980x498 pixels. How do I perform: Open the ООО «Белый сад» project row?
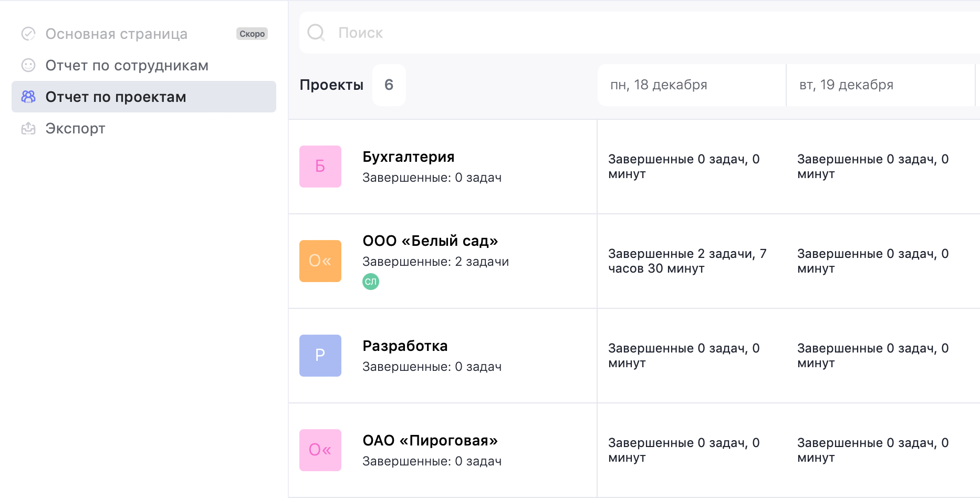coord(430,241)
